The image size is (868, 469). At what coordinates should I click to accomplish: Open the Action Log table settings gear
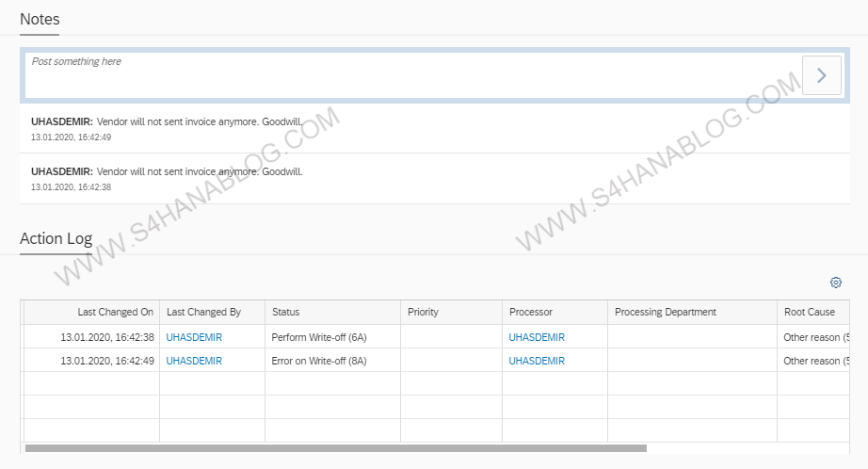835,283
